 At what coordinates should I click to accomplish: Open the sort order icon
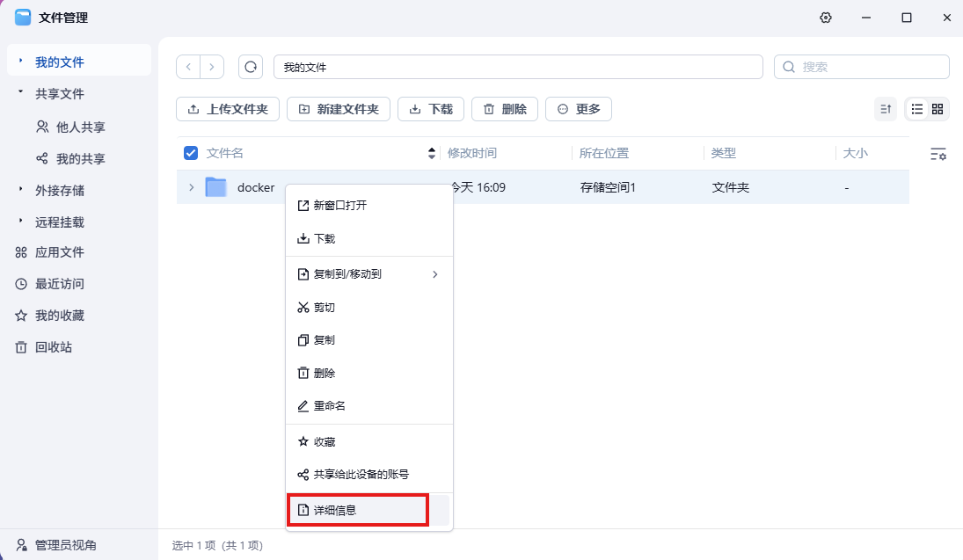pyautogui.click(x=886, y=109)
